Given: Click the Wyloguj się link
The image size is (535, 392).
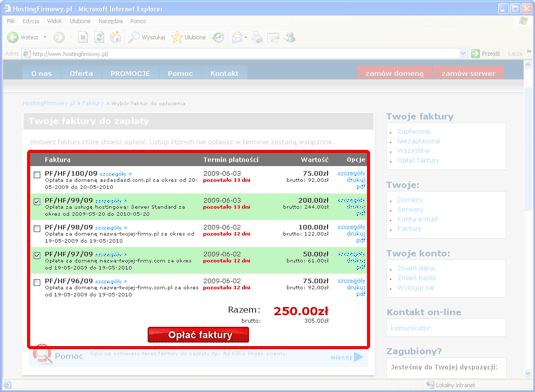Looking at the screenshot, I should point(416,288).
